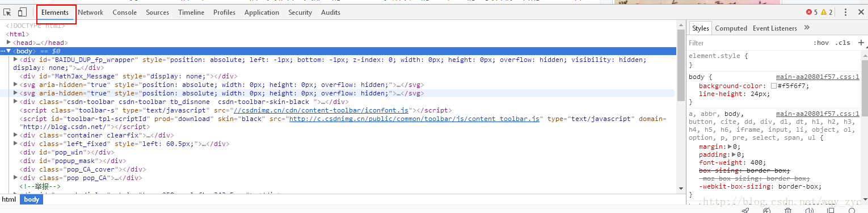Viewport: 868px width, 213px height.
Task: Open main-aa20801f57.css link beside a, abbr rule
Action: tap(818, 114)
